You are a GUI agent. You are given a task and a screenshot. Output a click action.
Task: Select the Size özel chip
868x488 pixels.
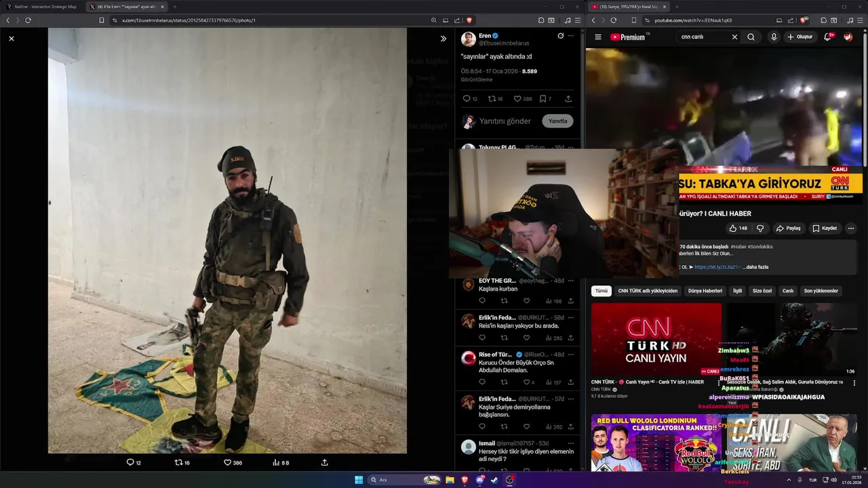coord(762,291)
